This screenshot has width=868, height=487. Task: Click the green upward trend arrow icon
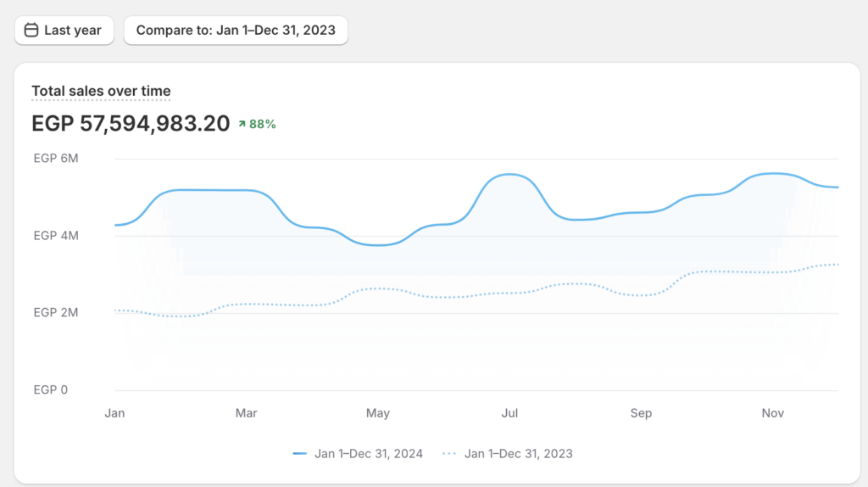pos(242,124)
